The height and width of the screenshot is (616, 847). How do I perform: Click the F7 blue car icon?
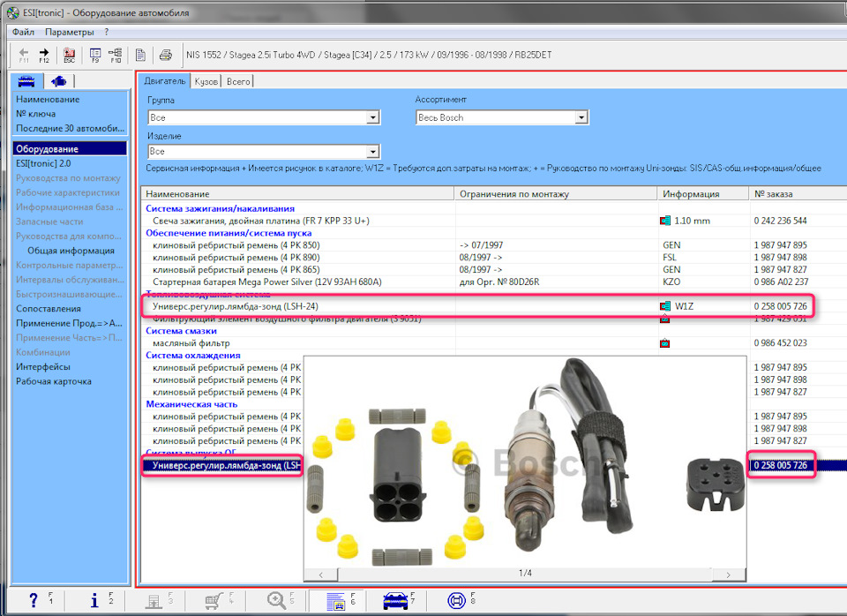point(394,600)
